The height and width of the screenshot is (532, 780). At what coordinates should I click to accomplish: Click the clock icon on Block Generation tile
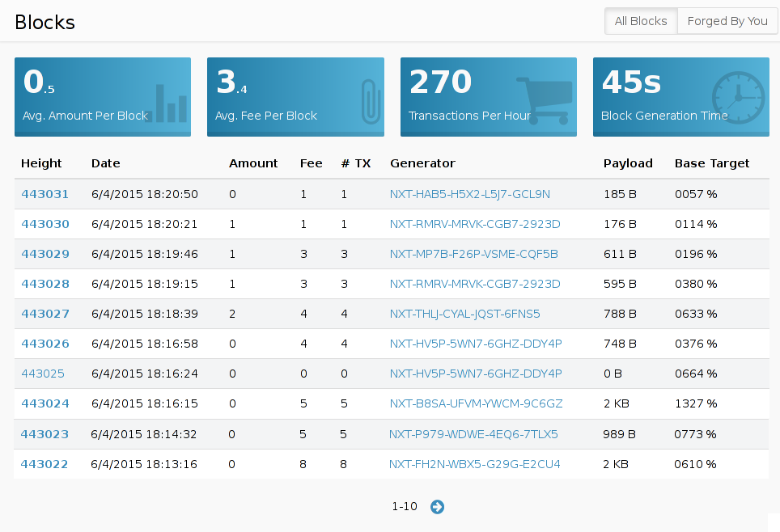click(x=738, y=98)
